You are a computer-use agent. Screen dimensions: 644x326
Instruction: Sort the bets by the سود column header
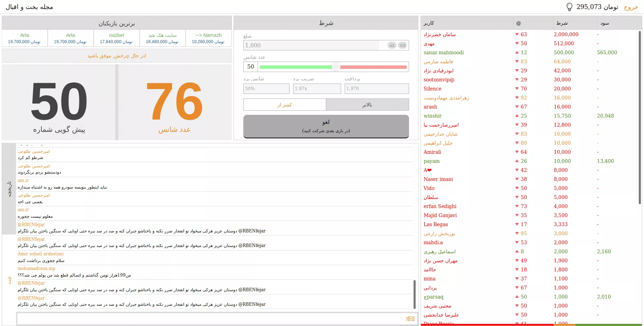pos(605,23)
